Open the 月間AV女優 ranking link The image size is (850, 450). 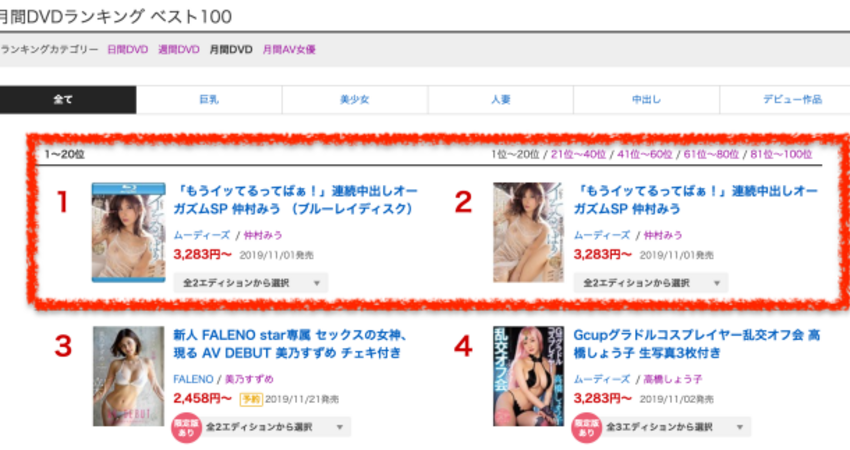point(289,49)
